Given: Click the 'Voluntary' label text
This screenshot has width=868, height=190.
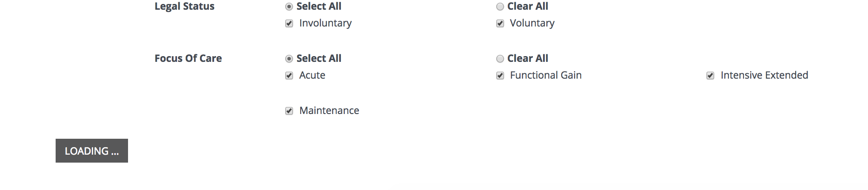Looking at the screenshot, I should 532,23.
